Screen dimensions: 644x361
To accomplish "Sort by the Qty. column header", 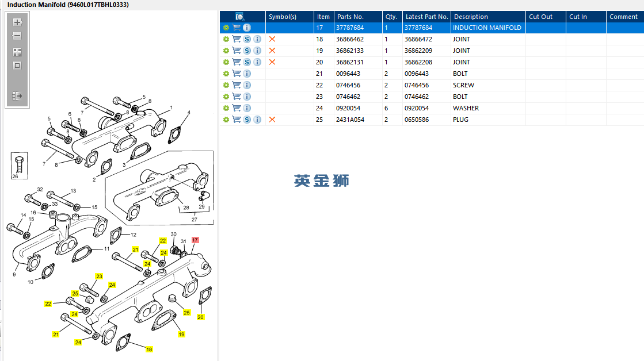I will pyautogui.click(x=393, y=17).
